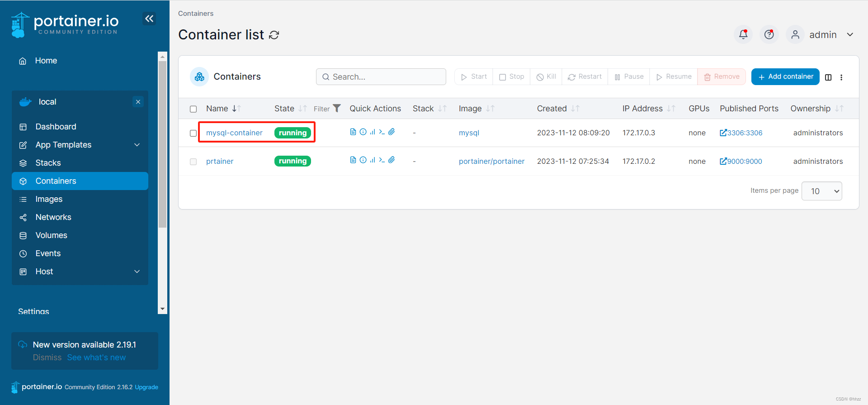Image resolution: width=868 pixels, height=405 pixels.
Task: Open the mysql image link
Action: (x=469, y=133)
